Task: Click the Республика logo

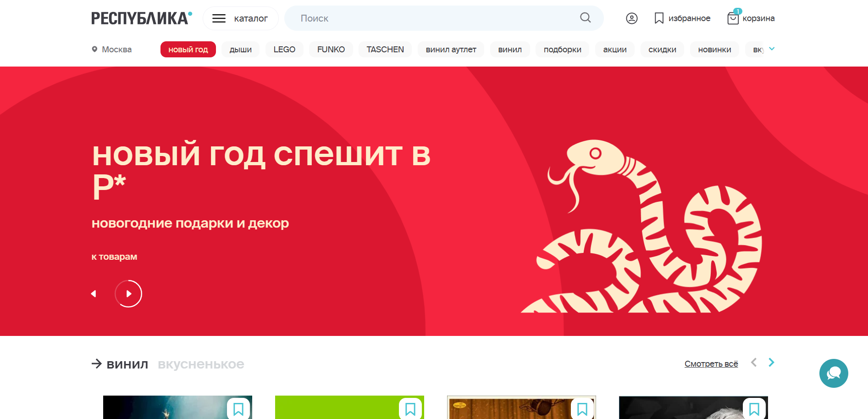Action: click(x=142, y=18)
